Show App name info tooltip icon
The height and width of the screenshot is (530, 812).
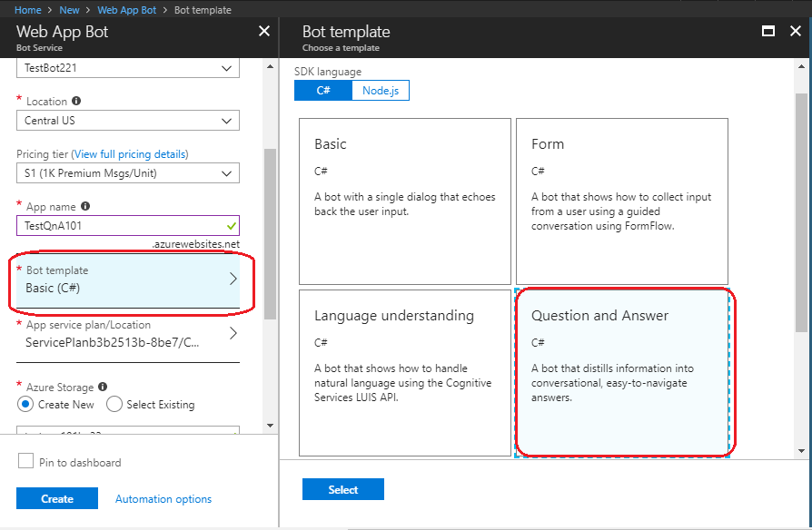pyautogui.click(x=85, y=206)
